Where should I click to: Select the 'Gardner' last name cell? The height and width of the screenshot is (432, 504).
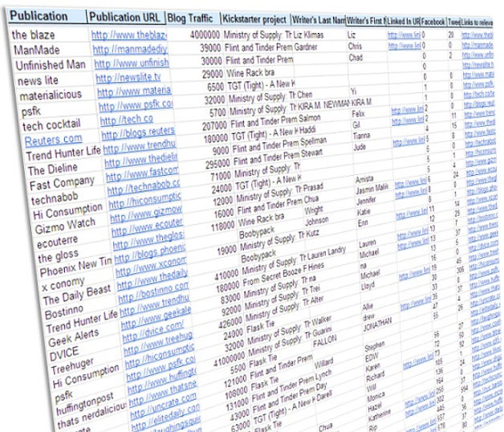pos(306,47)
